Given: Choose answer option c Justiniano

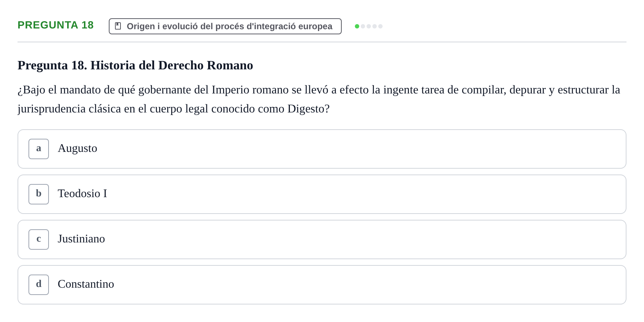Looking at the screenshot, I should [x=322, y=239].
